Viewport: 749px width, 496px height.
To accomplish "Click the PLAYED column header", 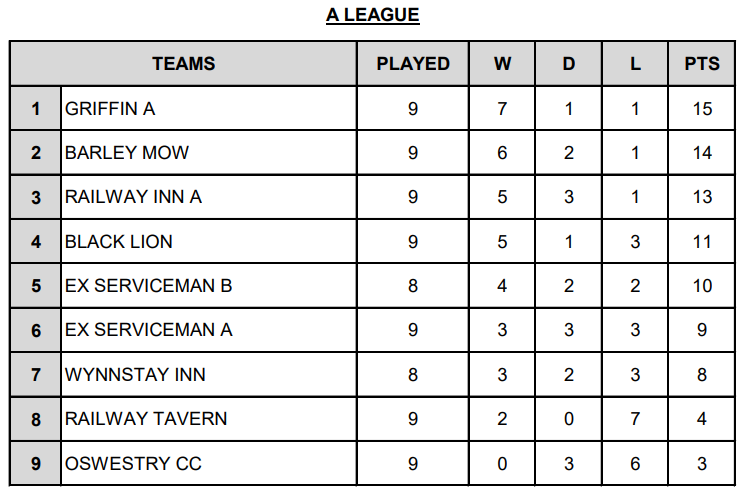I will pyautogui.click(x=413, y=64).
